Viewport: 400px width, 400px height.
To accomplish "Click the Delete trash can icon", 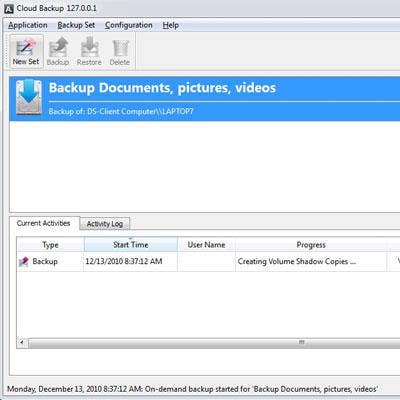I will [x=120, y=48].
